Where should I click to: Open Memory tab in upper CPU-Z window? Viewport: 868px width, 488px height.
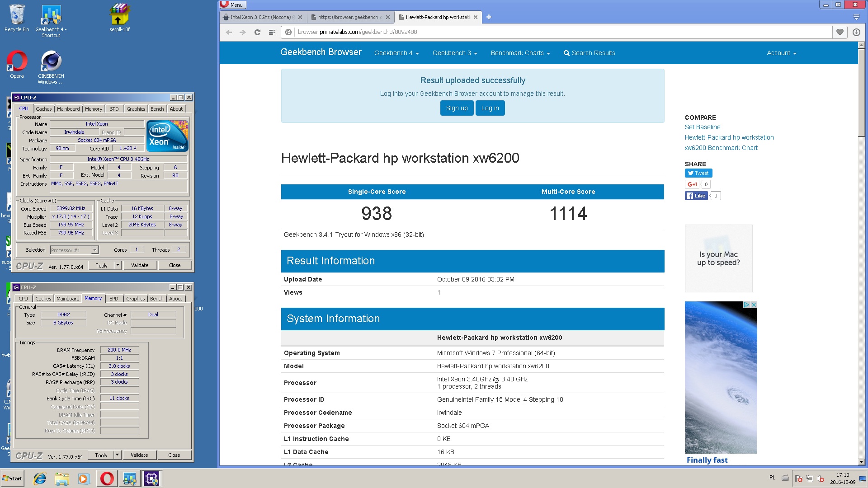94,109
